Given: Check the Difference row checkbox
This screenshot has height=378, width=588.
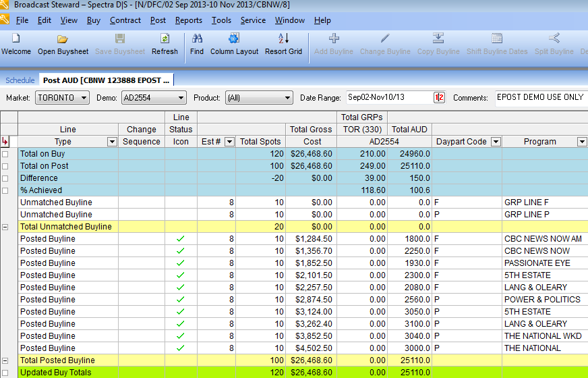Looking at the screenshot, I should pyautogui.click(x=5, y=178).
